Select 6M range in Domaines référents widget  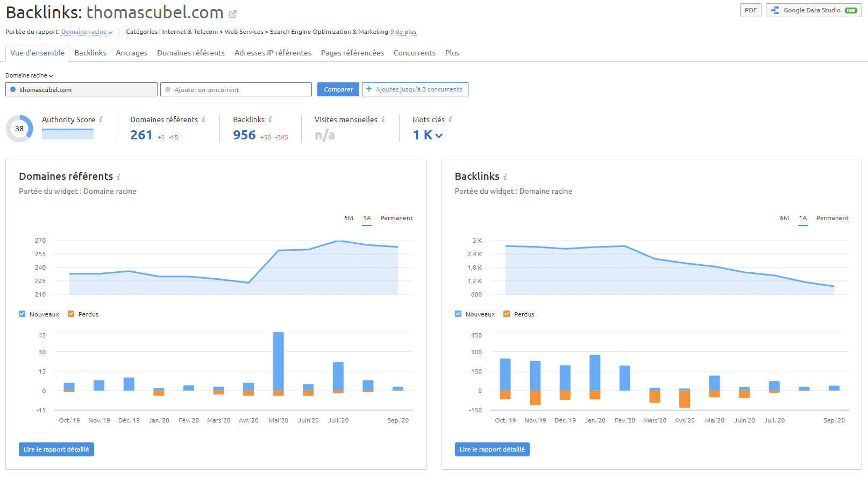pyautogui.click(x=348, y=218)
